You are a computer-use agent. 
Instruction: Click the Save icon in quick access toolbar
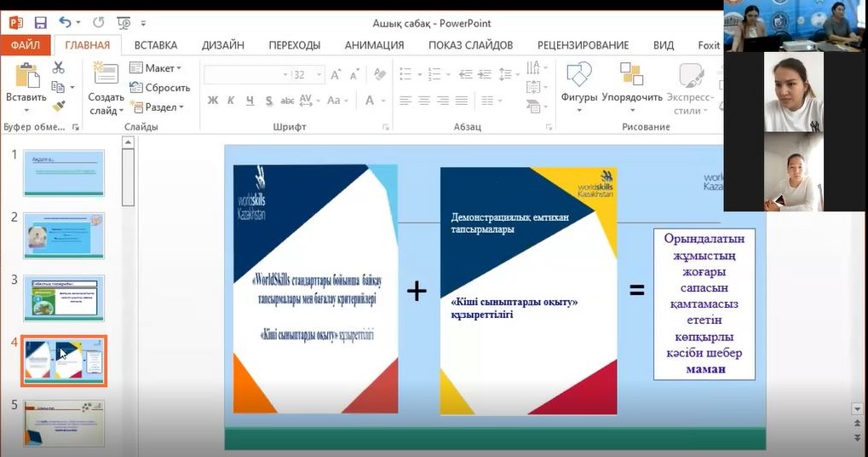(x=41, y=23)
